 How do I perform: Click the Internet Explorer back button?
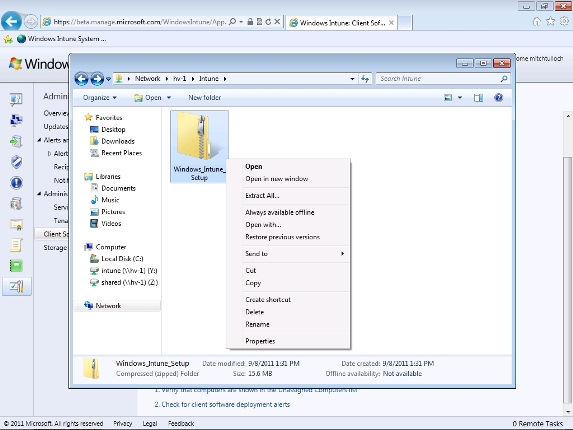[x=11, y=22]
